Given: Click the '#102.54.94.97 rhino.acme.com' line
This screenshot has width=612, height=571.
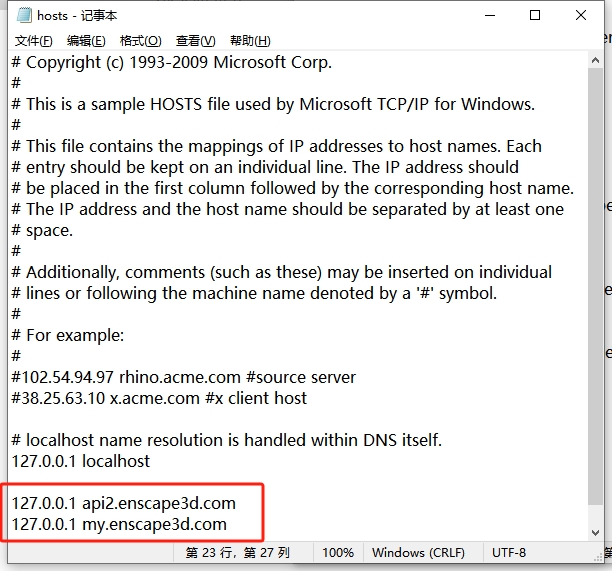Looking at the screenshot, I should pyautogui.click(x=183, y=377).
